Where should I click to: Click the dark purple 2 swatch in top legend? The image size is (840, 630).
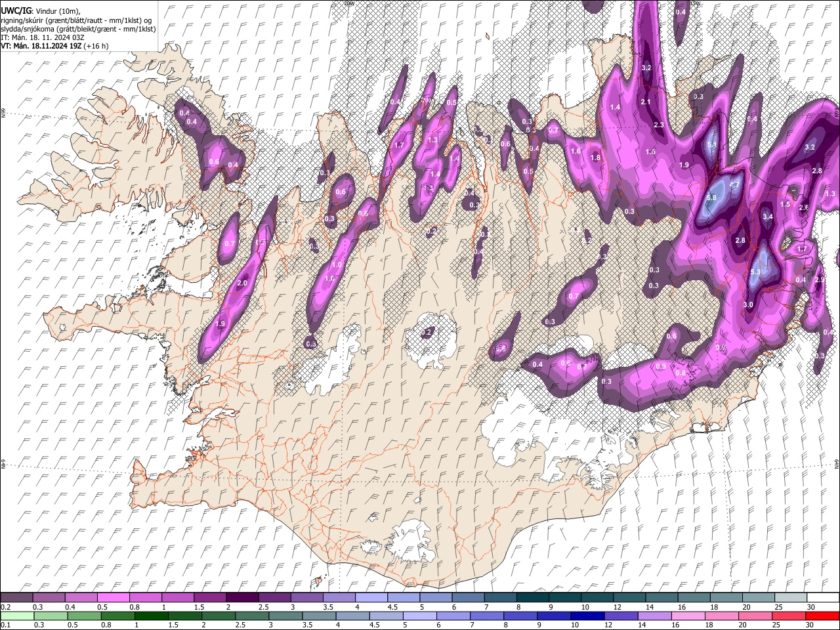pyautogui.click(x=242, y=597)
